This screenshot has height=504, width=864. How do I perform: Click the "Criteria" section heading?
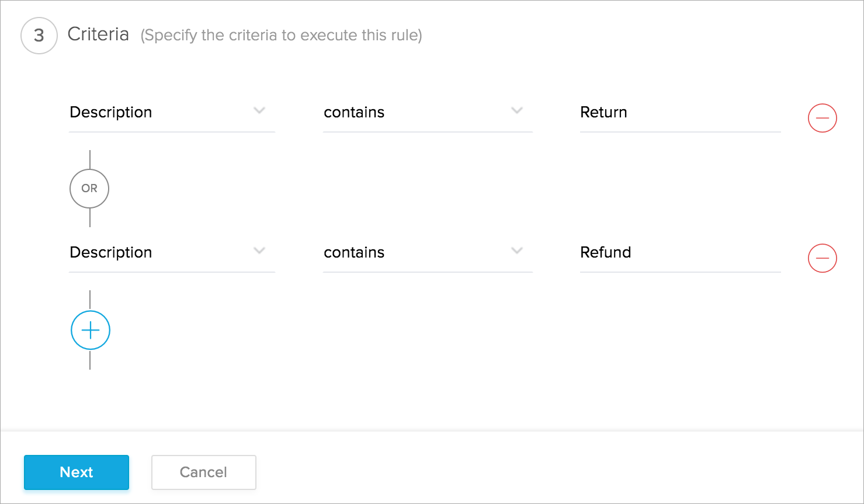[98, 34]
